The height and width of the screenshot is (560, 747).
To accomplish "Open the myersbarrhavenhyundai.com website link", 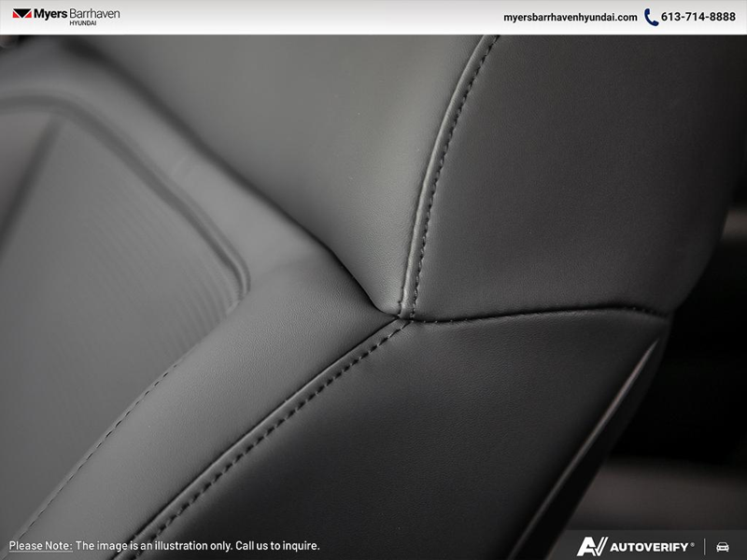I will pyautogui.click(x=571, y=17).
